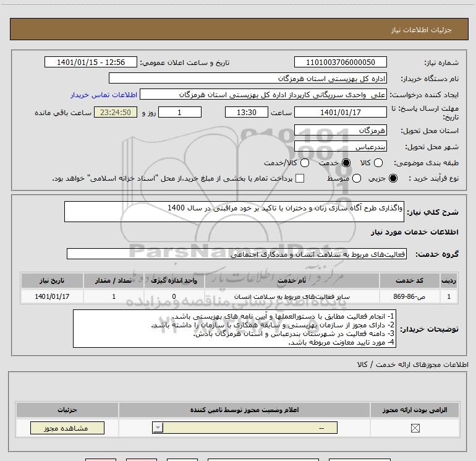Open the اطلاعات تماس خریدار link

(x=104, y=95)
